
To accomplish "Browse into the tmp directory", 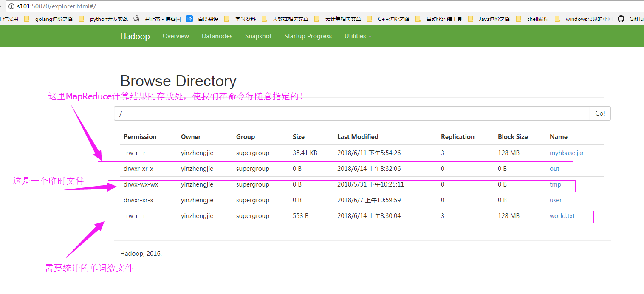I will (555, 184).
